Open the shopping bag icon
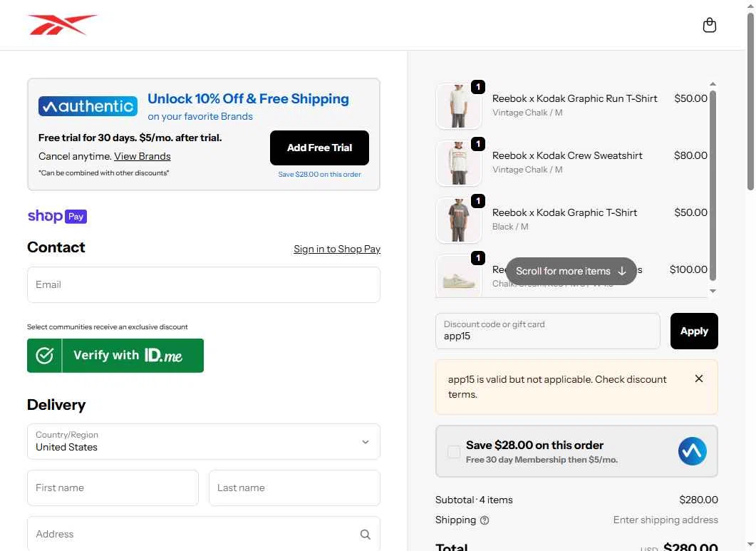This screenshot has width=756, height=551. [x=709, y=25]
